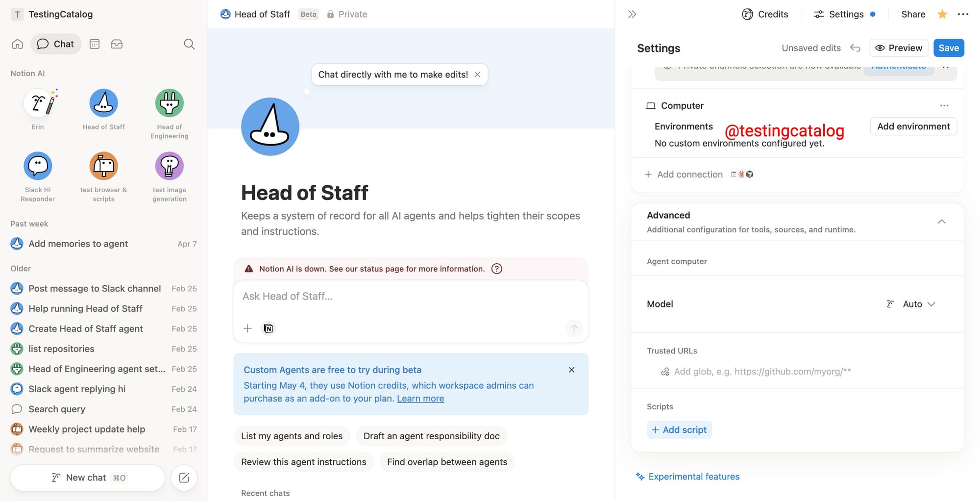Open 'list repositories' chat

pos(103,349)
